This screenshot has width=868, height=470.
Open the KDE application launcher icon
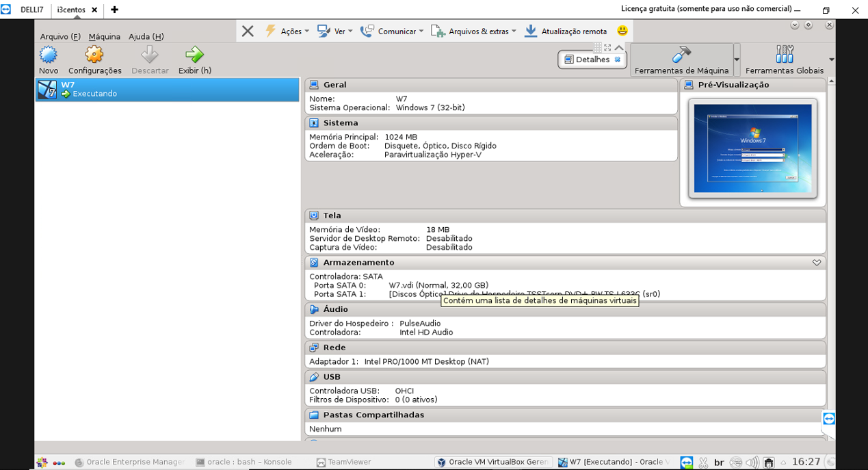[42, 462]
